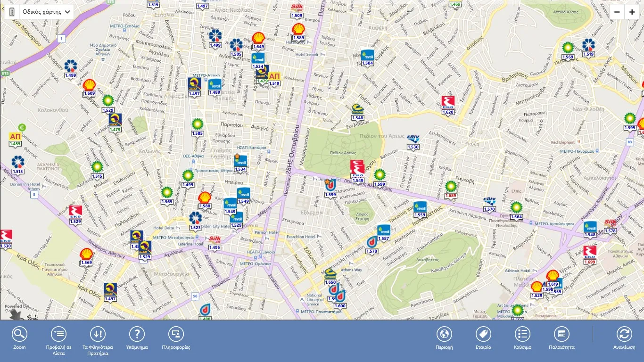This screenshot has height=362, width=644.
Task: Select the EKO station priced 1.628
Action: (448, 106)
